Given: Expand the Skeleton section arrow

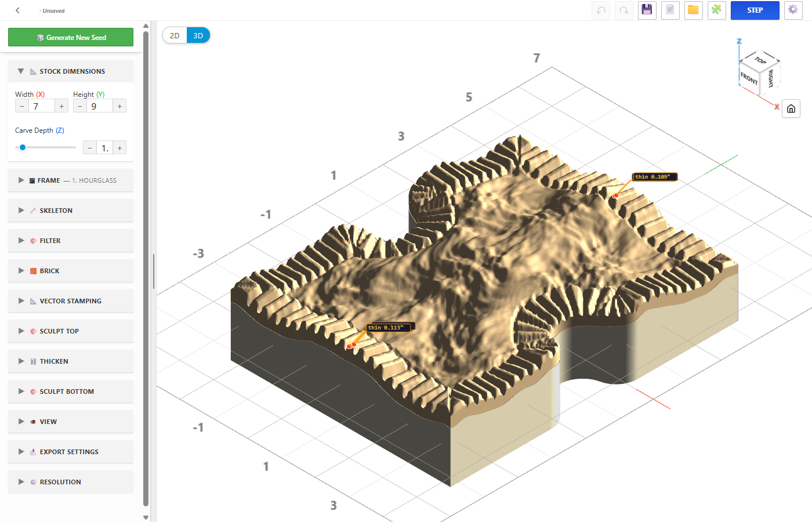Looking at the screenshot, I should point(21,211).
